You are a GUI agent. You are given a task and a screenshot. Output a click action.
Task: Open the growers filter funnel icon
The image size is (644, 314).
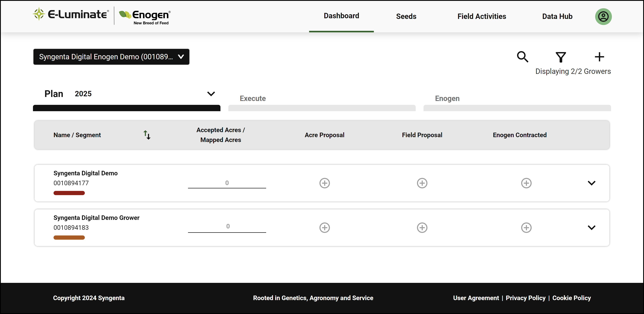point(561,57)
